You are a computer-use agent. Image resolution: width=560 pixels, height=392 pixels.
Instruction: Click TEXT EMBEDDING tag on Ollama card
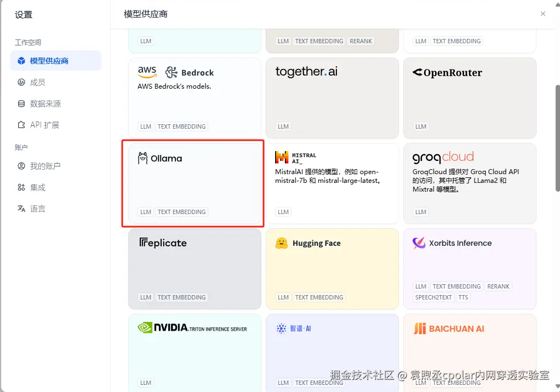coord(181,212)
